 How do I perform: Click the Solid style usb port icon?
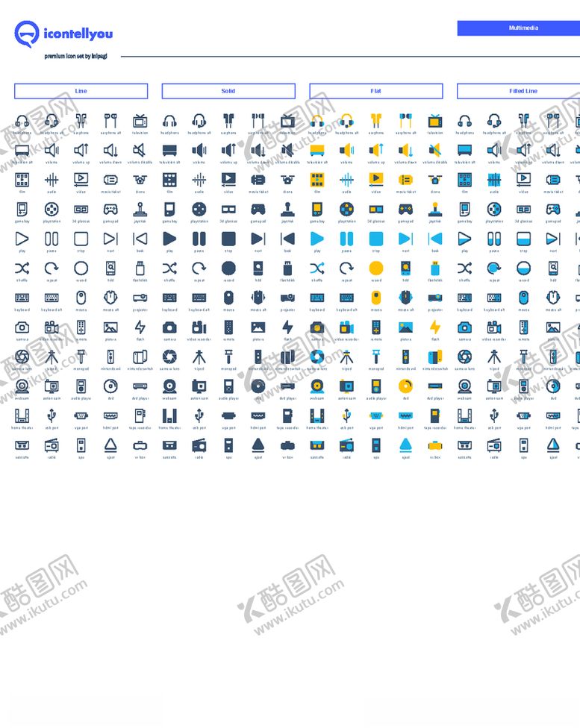pyautogui.click(x=199, y=416)
